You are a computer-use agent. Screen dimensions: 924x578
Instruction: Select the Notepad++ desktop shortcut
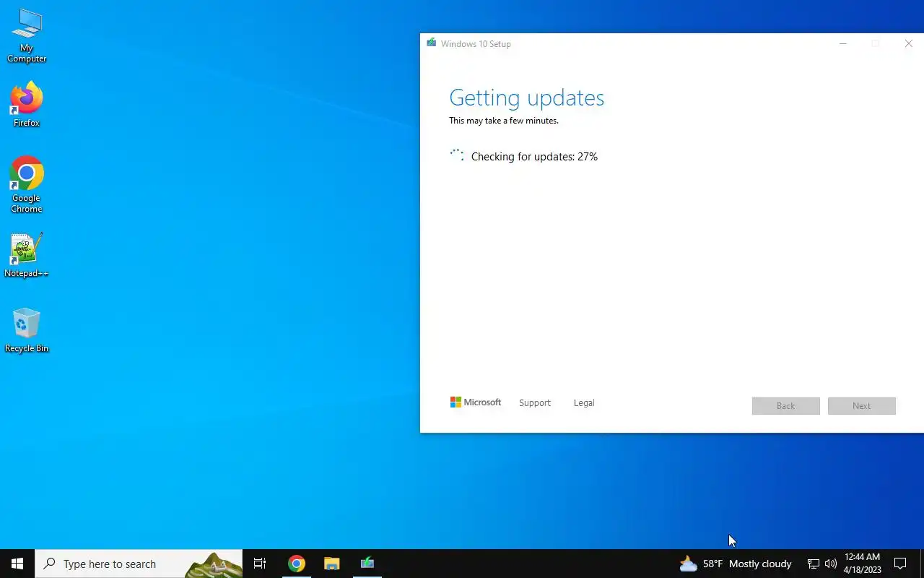[x=27, y=256]
